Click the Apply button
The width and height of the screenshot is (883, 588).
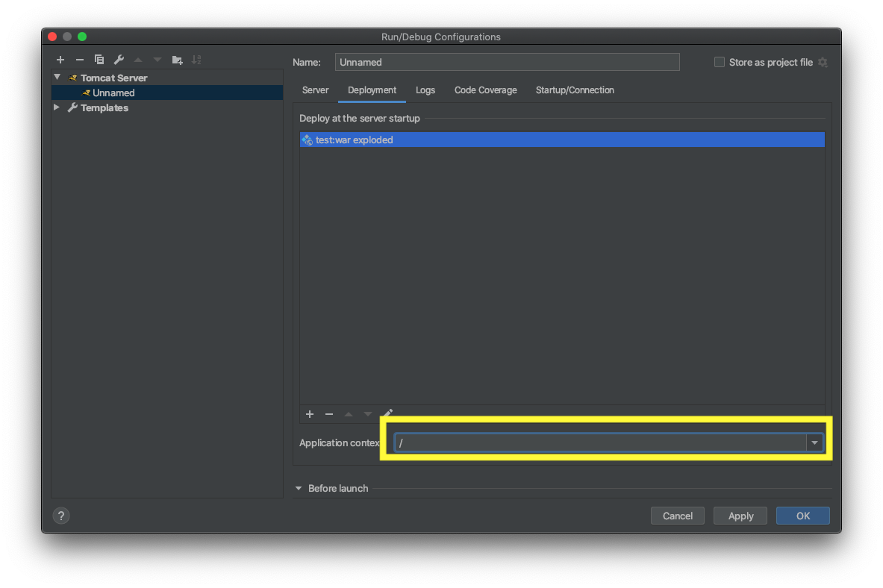(740, 516)
